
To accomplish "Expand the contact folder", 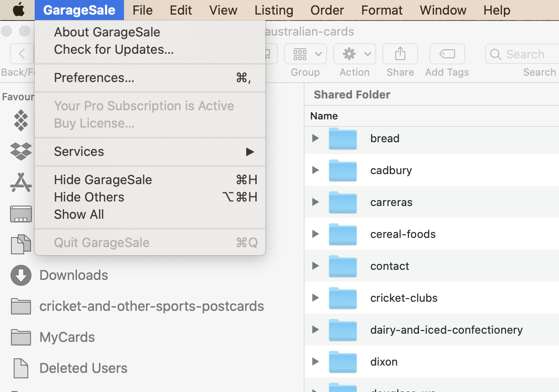I will tap(315, 266).
